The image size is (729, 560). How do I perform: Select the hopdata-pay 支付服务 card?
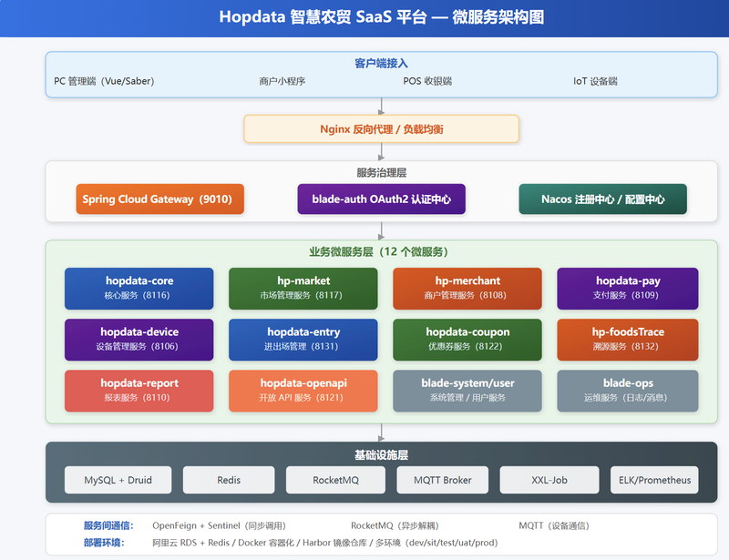point(628,289)
